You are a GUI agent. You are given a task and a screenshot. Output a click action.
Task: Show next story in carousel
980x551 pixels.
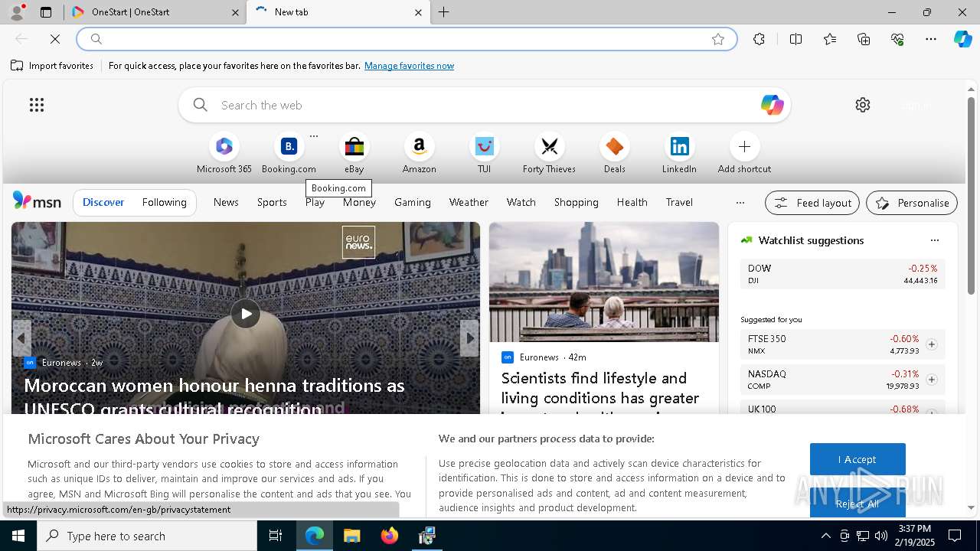coord(469,338)
